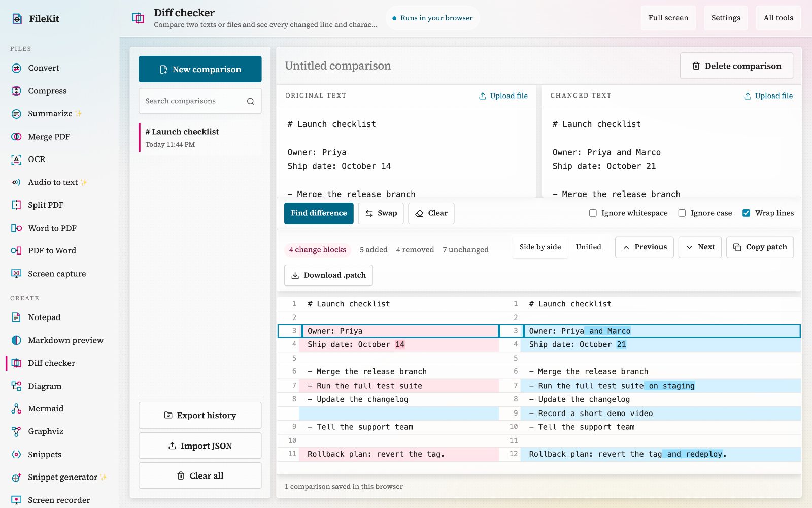
Task: Open the Launch checklist saved comparison
Action: coord(200,137)
